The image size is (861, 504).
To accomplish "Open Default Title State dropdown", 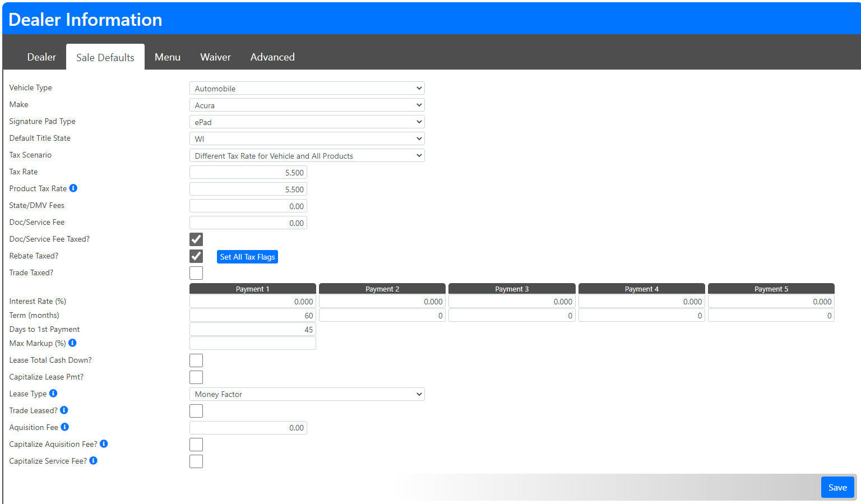I will [307, 139].
